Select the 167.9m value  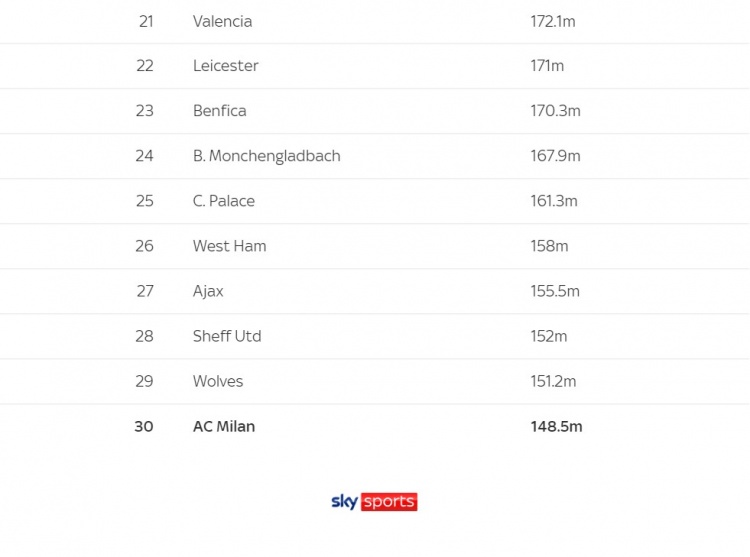point(555,156)
